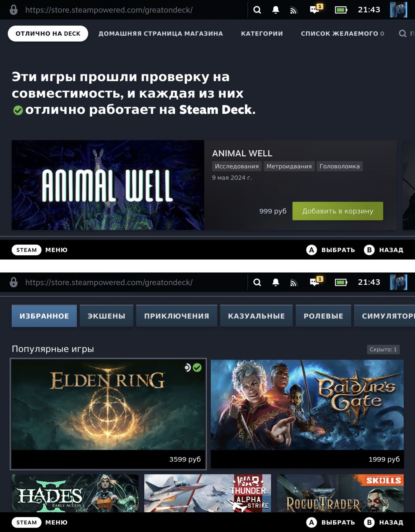Click the green Deck verified check on Elden Ring

coord(197,367)
